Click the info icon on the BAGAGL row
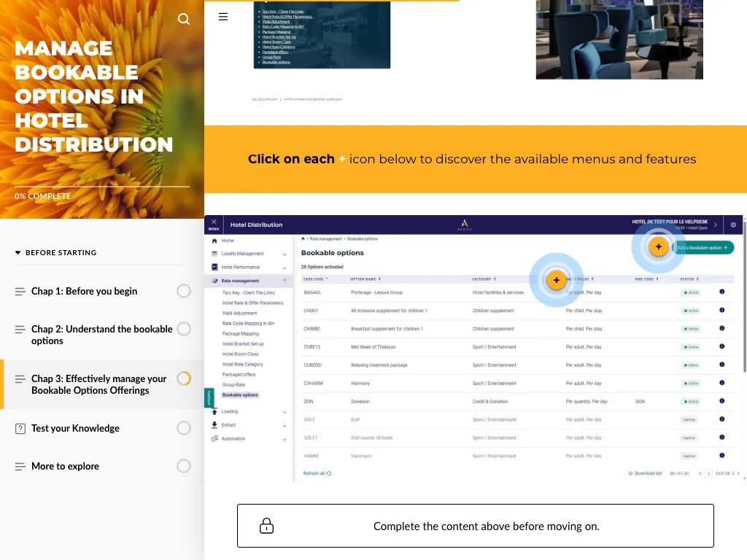The image size is (747, 560). [x=721, y=292]
